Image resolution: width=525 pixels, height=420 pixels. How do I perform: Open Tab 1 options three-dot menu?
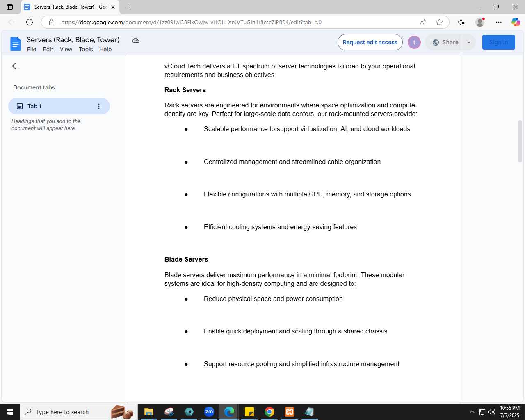(x=99, y=106)
